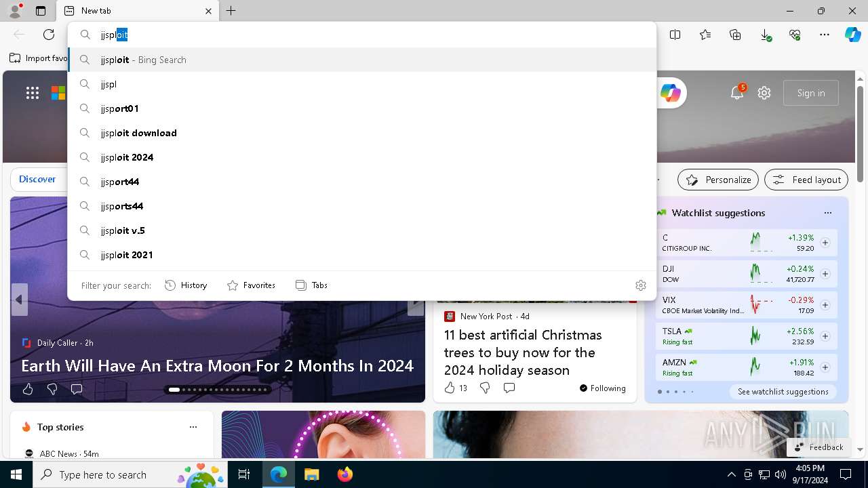
Task: Open Earth Will Have An Extra Moon headline
Action: [217, 366]
